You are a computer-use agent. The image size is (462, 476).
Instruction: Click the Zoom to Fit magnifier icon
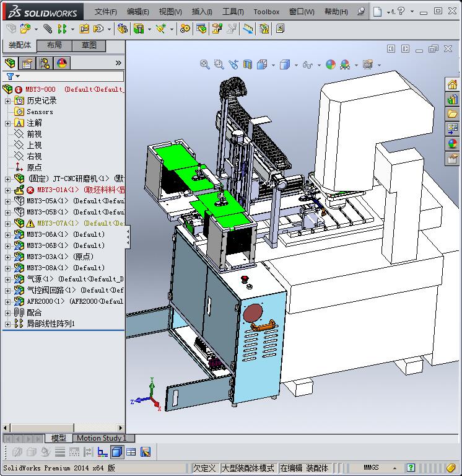204,64
